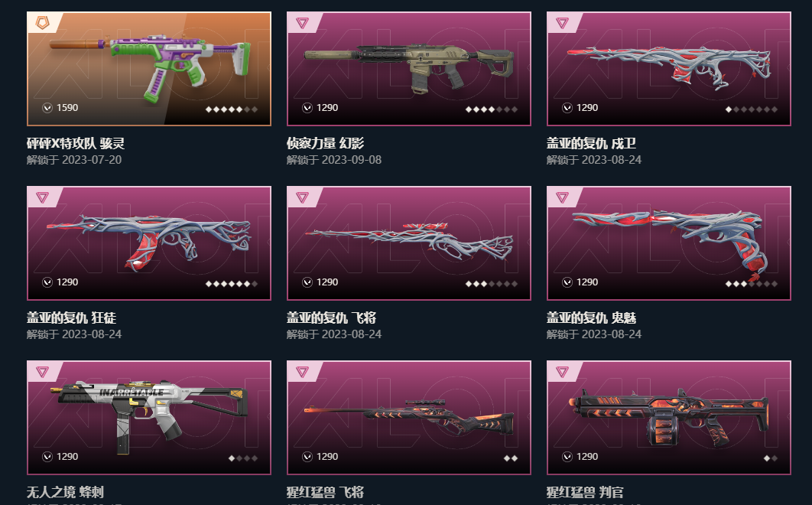Open the 侦察力量 幻影 rifle skin thumbnail
The height and width of the screenshot is (505, 812).
point(409,68)
